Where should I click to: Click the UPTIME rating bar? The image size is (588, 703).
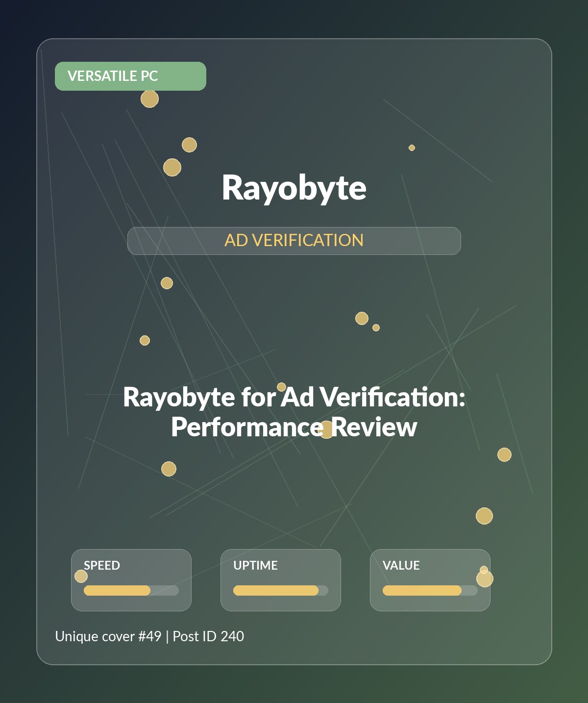(281, 590)
